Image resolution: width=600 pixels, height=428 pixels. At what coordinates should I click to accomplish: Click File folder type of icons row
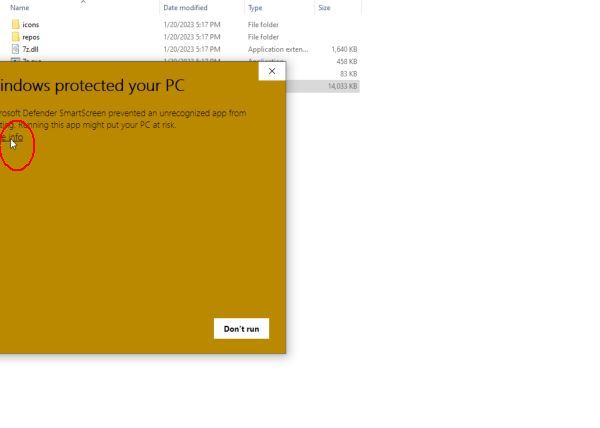263,24
